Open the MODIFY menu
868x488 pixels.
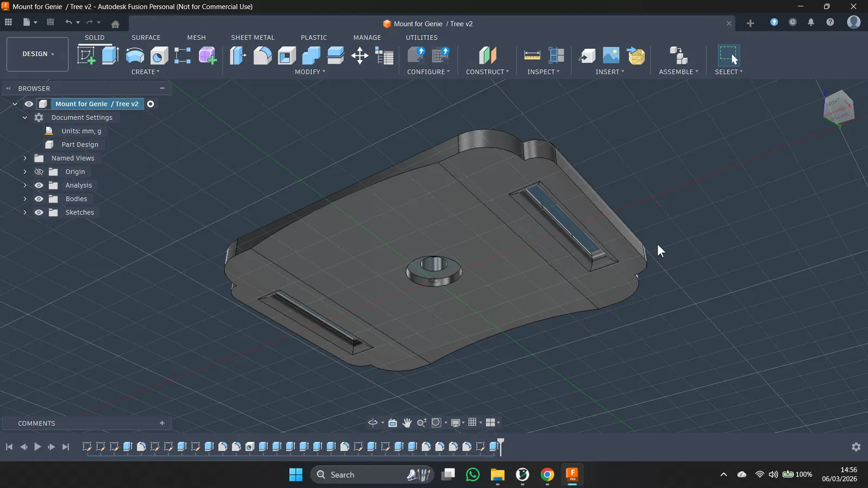pos(310,72)
